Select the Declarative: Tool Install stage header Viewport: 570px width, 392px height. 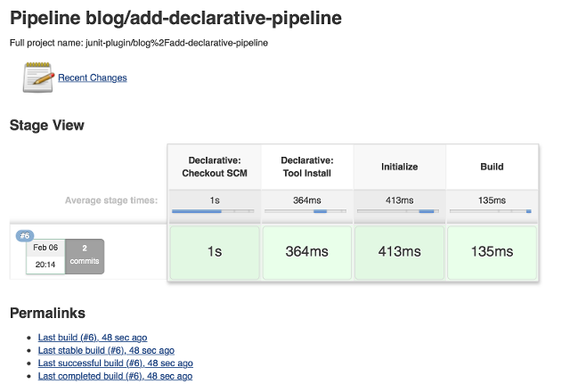[x=306, y=167]
